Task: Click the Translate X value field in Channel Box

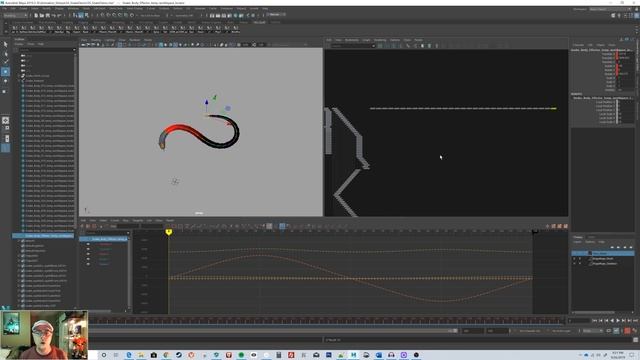Action: [625, 54]
